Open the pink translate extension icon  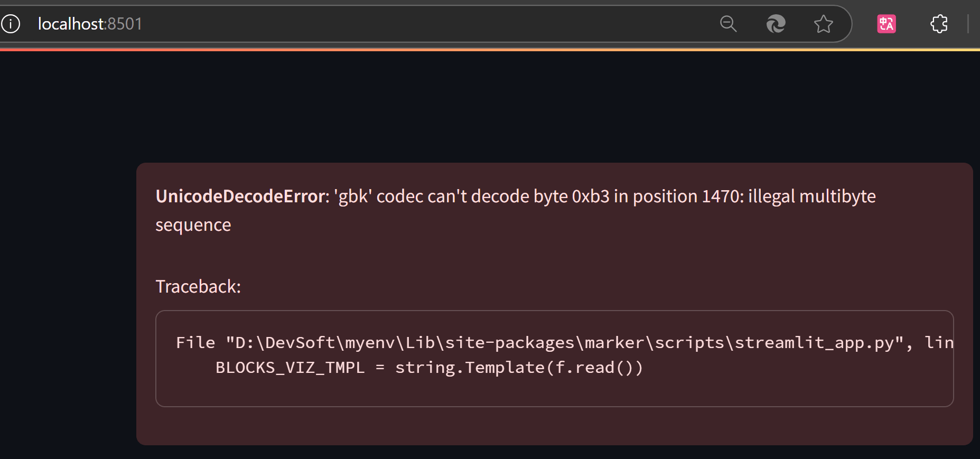(886, 24)
